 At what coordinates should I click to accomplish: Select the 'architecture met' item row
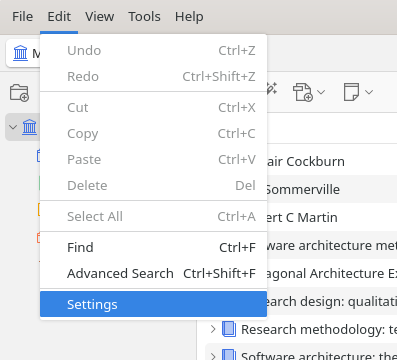(332, 245)
